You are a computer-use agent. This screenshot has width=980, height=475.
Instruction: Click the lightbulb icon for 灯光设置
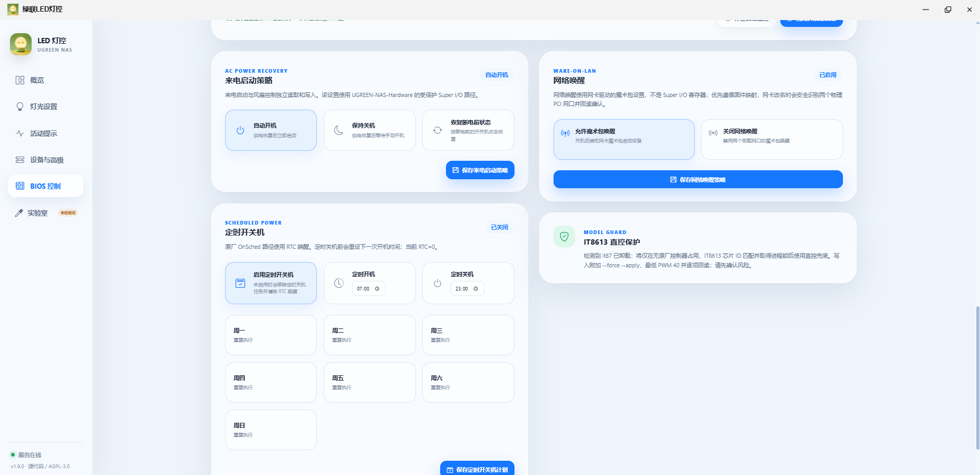[x=20, y=106]
